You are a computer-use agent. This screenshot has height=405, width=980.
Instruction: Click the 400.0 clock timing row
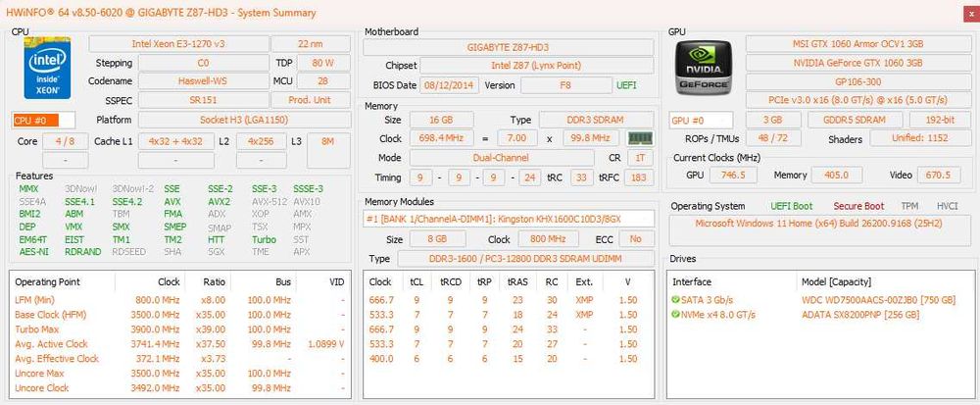(x=508, y=359)
